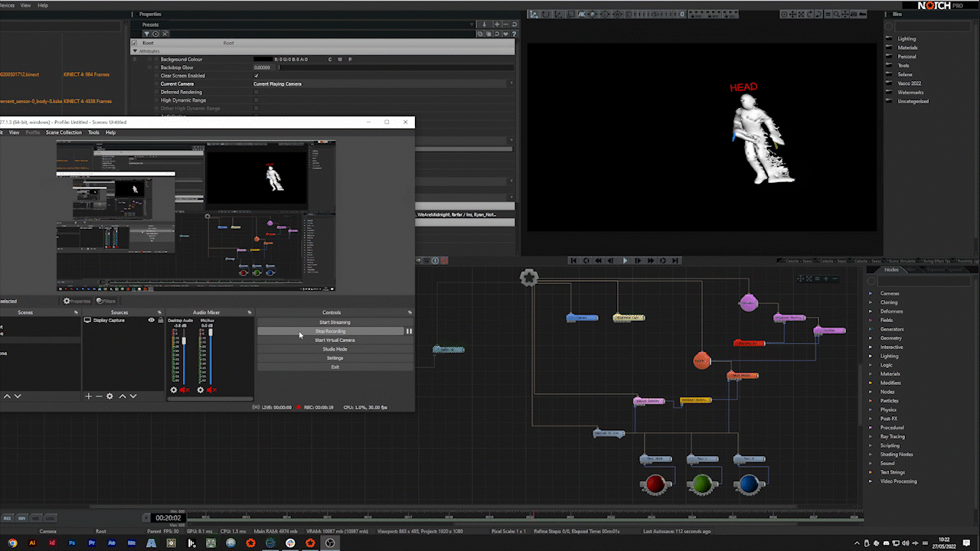
Task: Expand Cameras category in Nodes list
Action: tap(871, 293)
